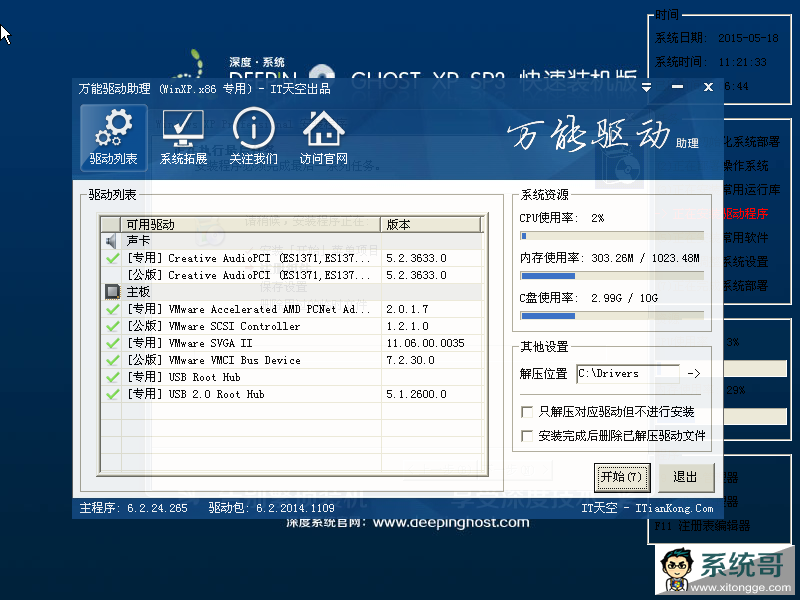This screenshot has height=600, width=800.
Task: Switch to 系统拓展 monitor icon
Action: [183, 137]
